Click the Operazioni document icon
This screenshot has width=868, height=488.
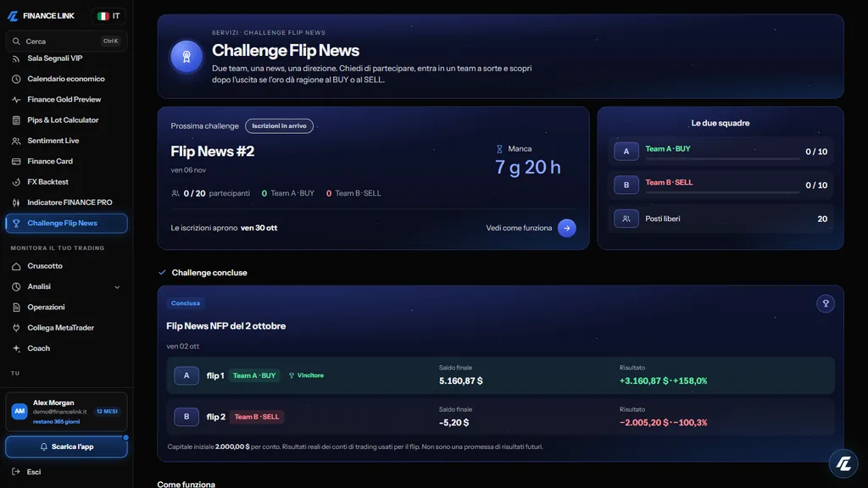click(x=16, y=307)
